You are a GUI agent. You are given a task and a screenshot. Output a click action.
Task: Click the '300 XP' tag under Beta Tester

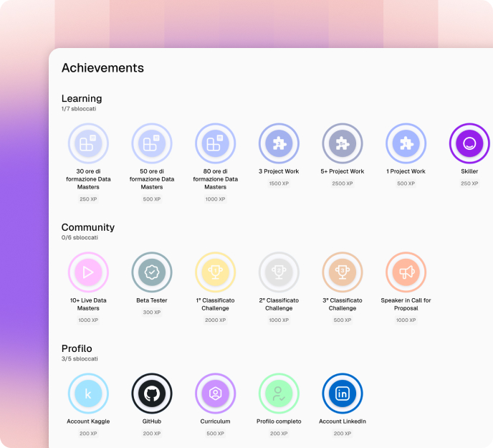tap(152, 312)
